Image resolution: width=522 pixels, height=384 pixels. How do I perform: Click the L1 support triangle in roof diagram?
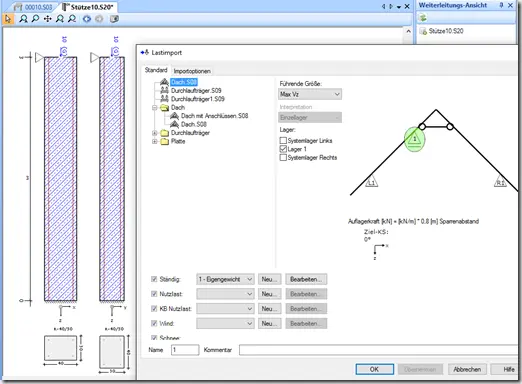point(371,182)
